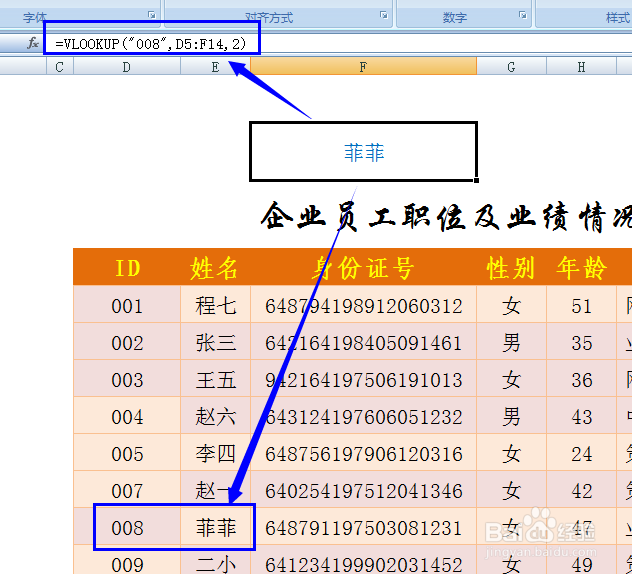Select ID number 942164197506191013
The height and width of the screenshot is (574, 632).
tap(363, 379)
